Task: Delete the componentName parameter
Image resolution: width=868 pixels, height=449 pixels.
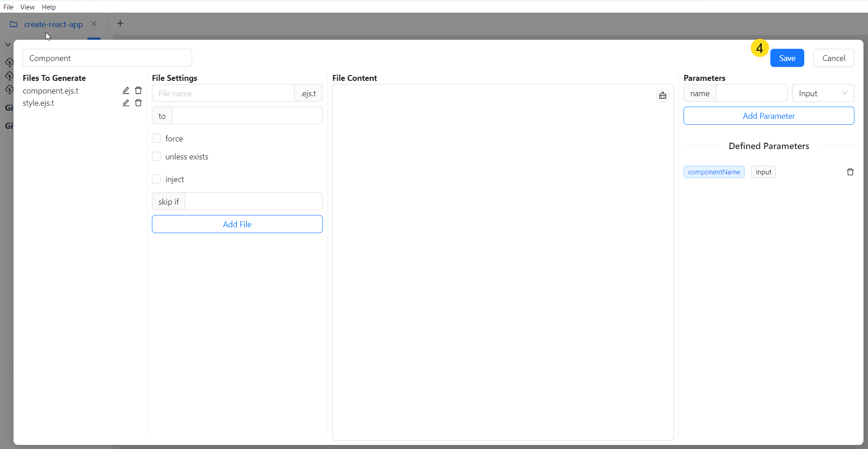Action: (x=850, y=172)
